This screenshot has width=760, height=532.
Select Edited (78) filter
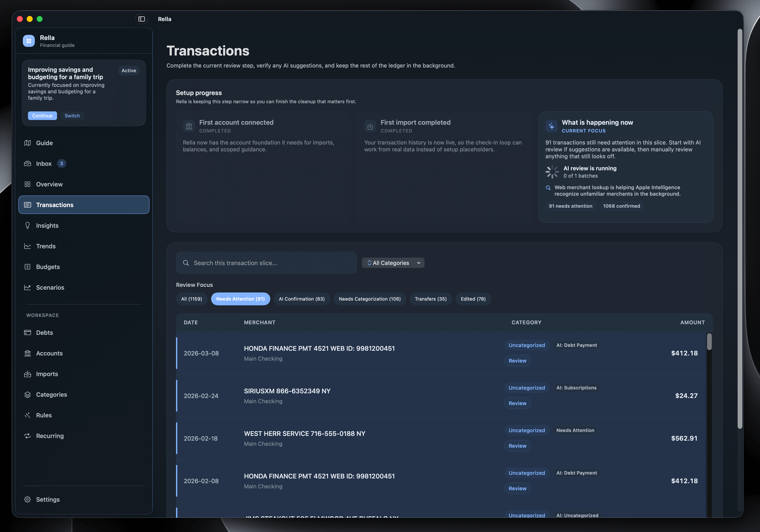pyautogui.click(x=473, y=299)
